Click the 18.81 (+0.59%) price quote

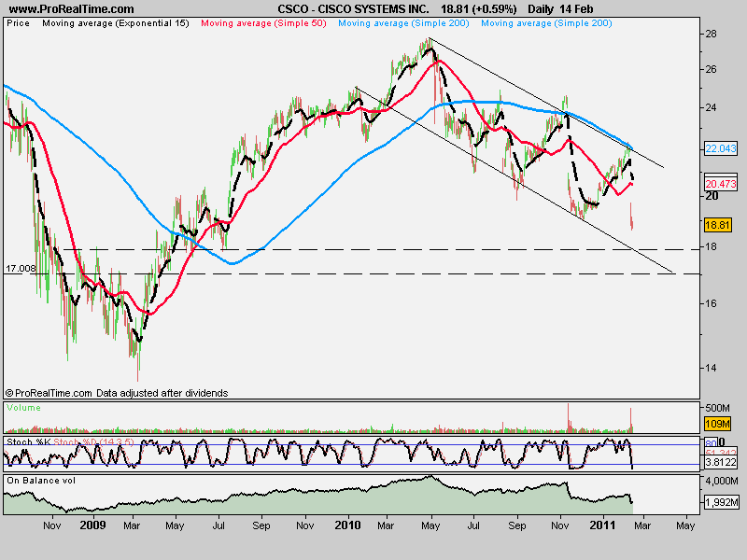478,9
